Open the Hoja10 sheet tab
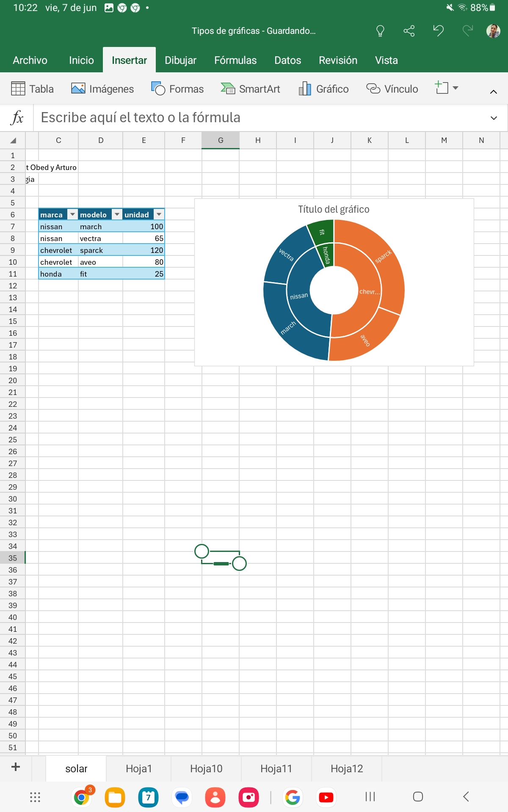This screenshot has width=508, height=812. pos(206,768)
